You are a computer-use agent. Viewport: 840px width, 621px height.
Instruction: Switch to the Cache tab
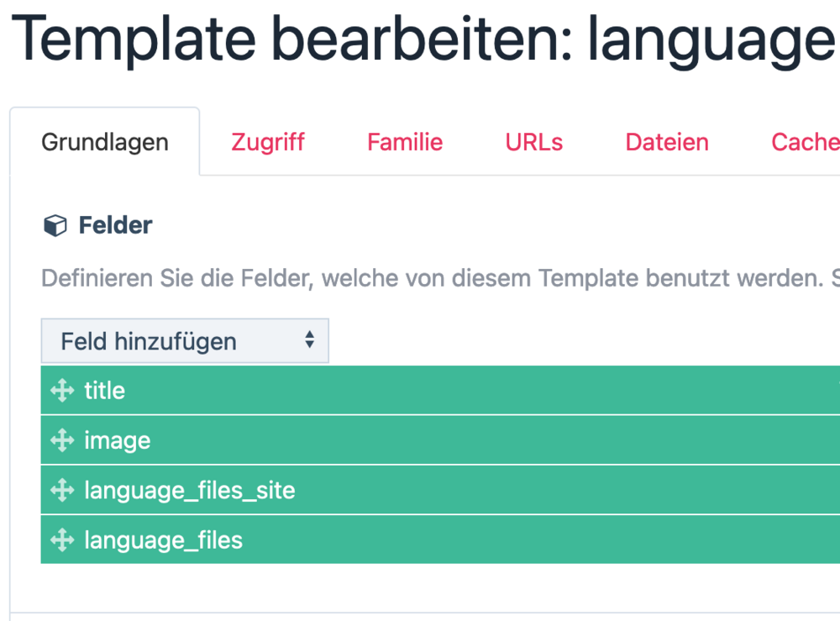[805, 142]
